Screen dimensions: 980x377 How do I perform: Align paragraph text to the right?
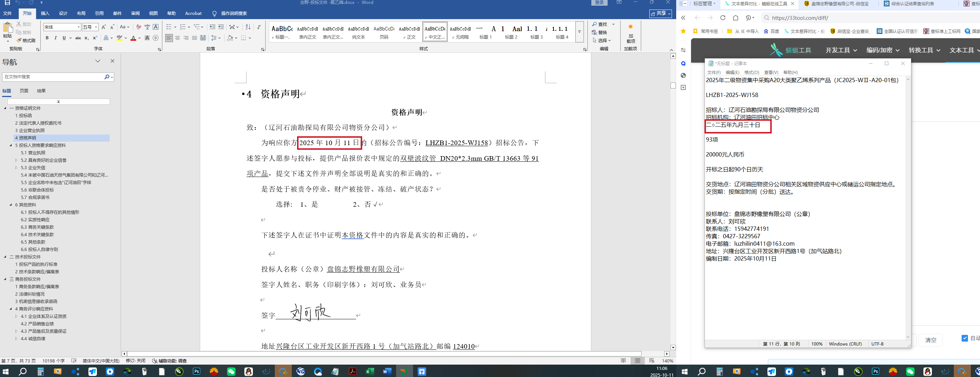(186, 38)
